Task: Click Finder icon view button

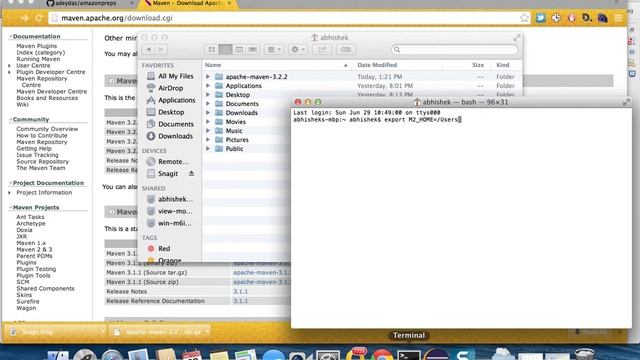Action: point(211,49)
